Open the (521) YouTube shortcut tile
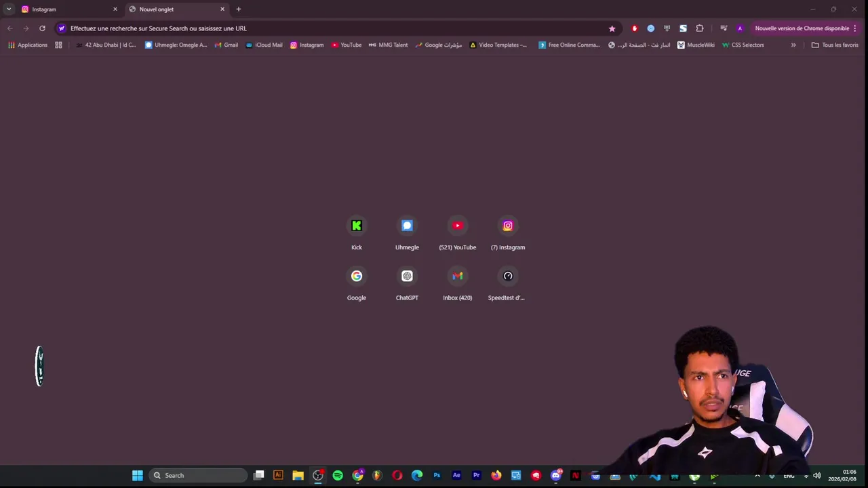This screenshot has height=488, width=868. coord(458,234)
